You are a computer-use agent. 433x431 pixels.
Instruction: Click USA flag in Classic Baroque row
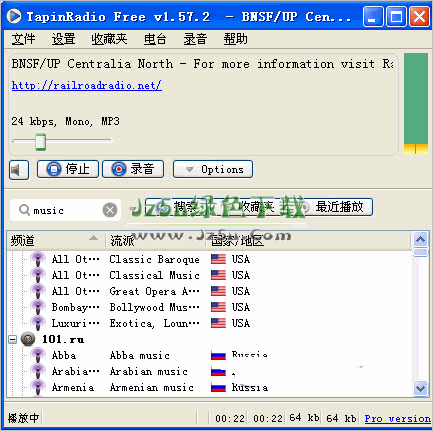tap(218, 259)
